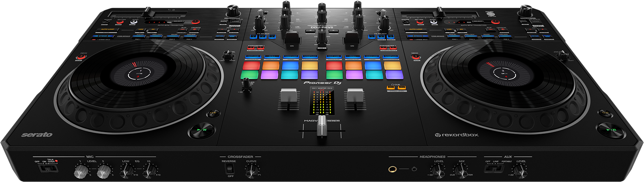This screenshot has height=182, width=644.
Task: Flip the left channel FX lever ON
Action: point(292,39)
